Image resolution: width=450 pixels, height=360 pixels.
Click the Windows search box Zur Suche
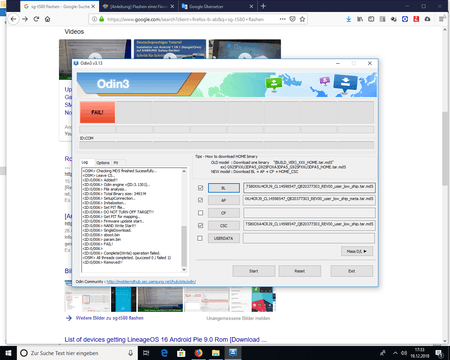[x=77, y=353]
